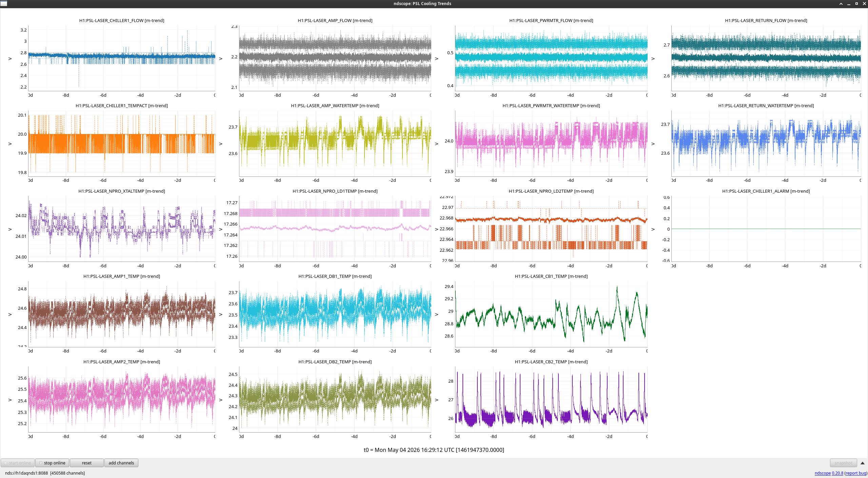This screenshot has height=478, width=868.
Task: Click the 3.2 tick on the CHILLER1_FLOW axis
Action: point(23,30)
